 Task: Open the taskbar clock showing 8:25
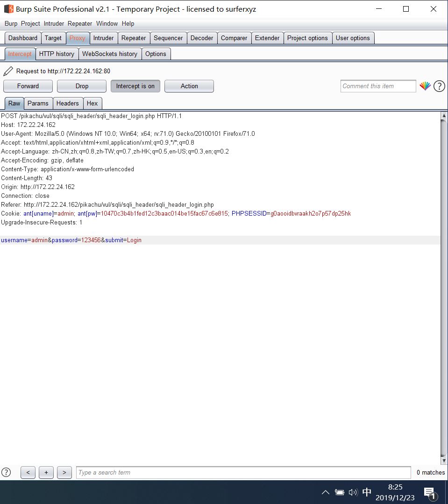tap(395, 492)
